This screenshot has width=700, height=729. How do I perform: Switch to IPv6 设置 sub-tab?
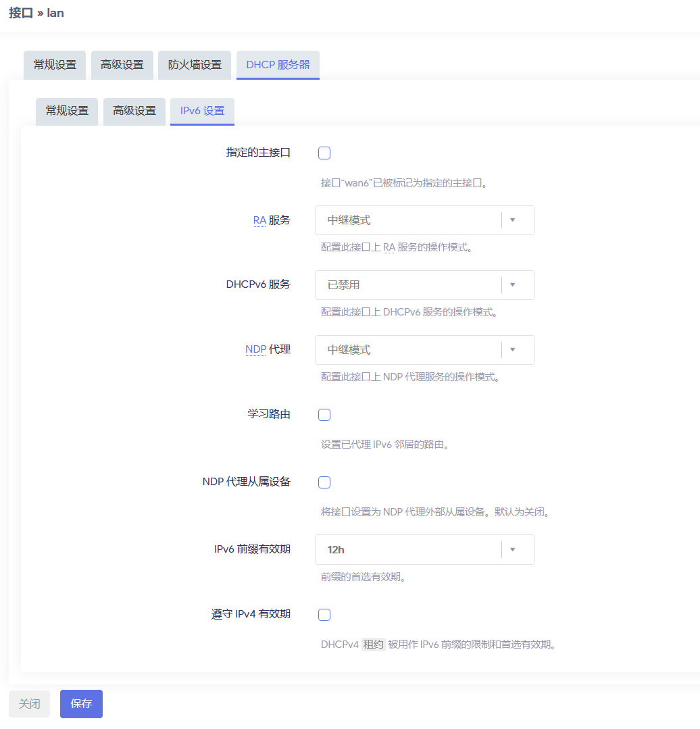point(202,111)
